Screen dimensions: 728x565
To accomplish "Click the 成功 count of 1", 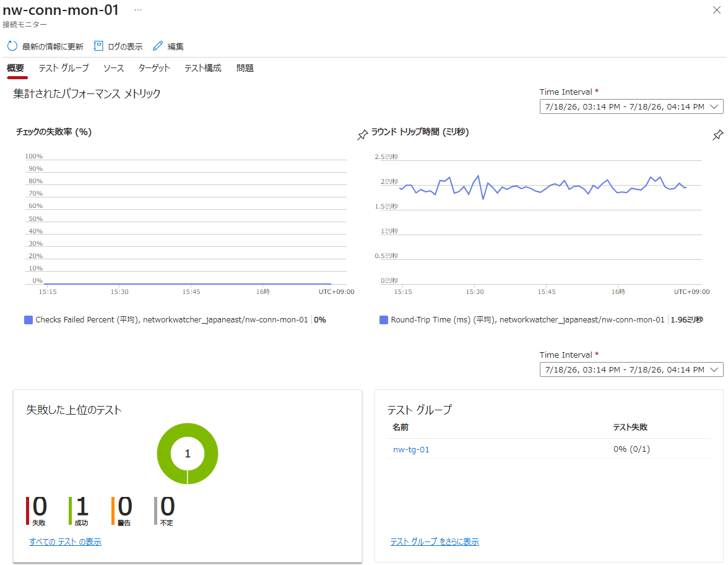I will tap(82, 506).
